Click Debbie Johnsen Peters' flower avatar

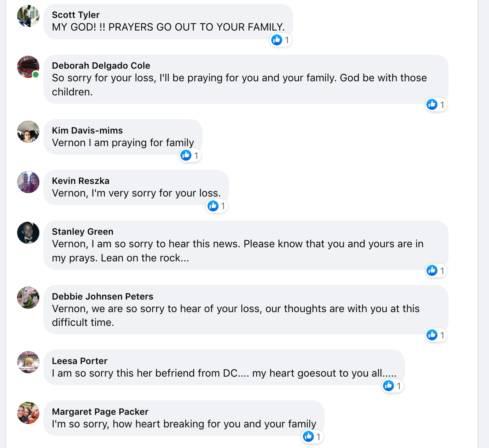(x=28, y=297)
